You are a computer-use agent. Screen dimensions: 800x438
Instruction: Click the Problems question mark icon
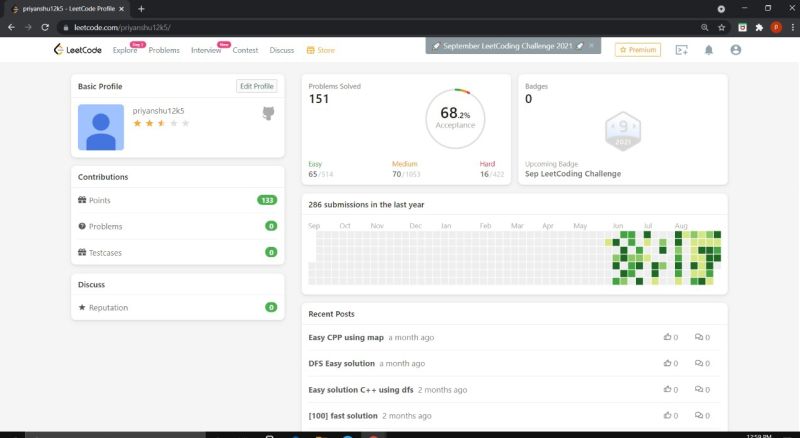[82, 226]
